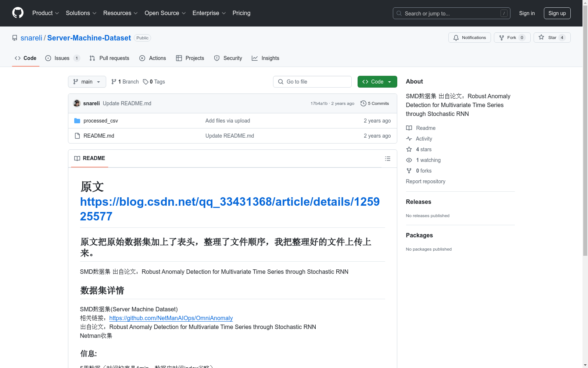
Task: Switch to the Projects tab
Action: click(x=190, y=58)
